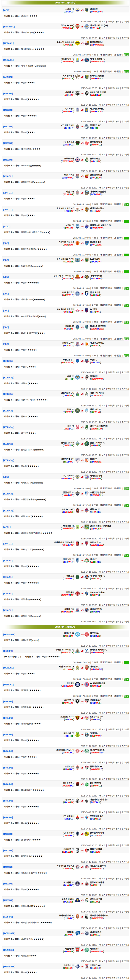The height and width of the screenshot is (980, 130).
Task: Click the 뉴캐슬 유나이티드 FC crest
Action: click(x=77, y=651)
